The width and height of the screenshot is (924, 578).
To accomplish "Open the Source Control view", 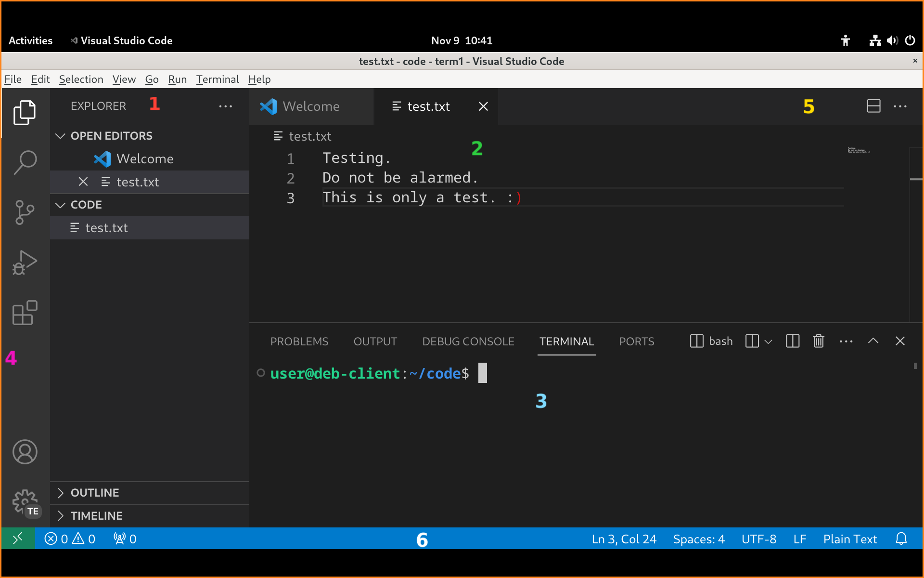I will point(25,212).
